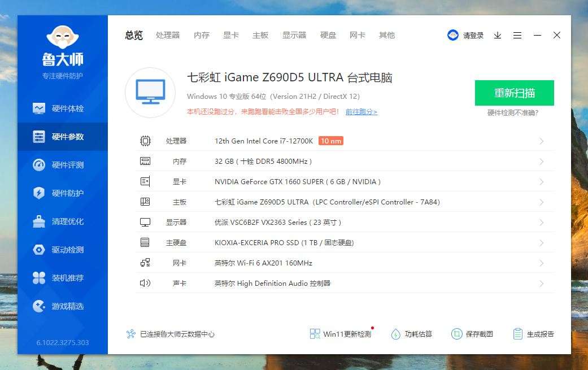Switch to the 处理器 tab
588x370 pixels.
pos(168,35)
